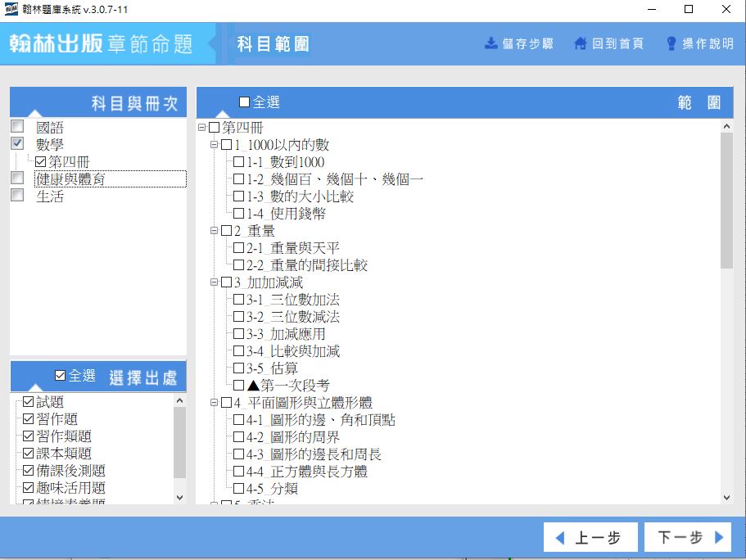Click the 翰林出版章節命題 banner title
Viewport: 746px width, 560px height.
[101, 43]
